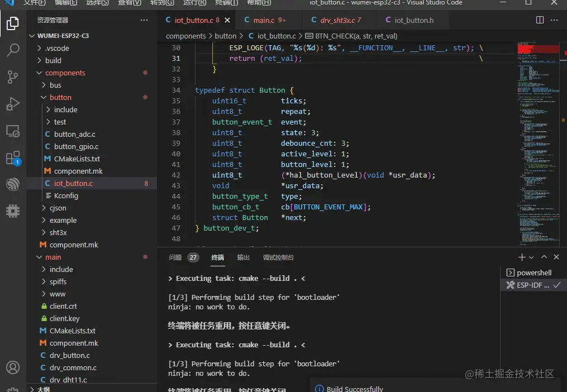Open the Go menu
Screen dimensions: 567x392
tap(161, 3)
